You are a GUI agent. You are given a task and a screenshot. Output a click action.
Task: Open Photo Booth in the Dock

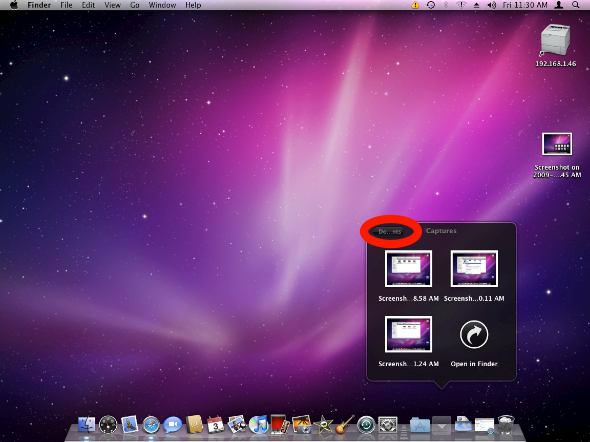pyautogui.click(x=280, y=425)
